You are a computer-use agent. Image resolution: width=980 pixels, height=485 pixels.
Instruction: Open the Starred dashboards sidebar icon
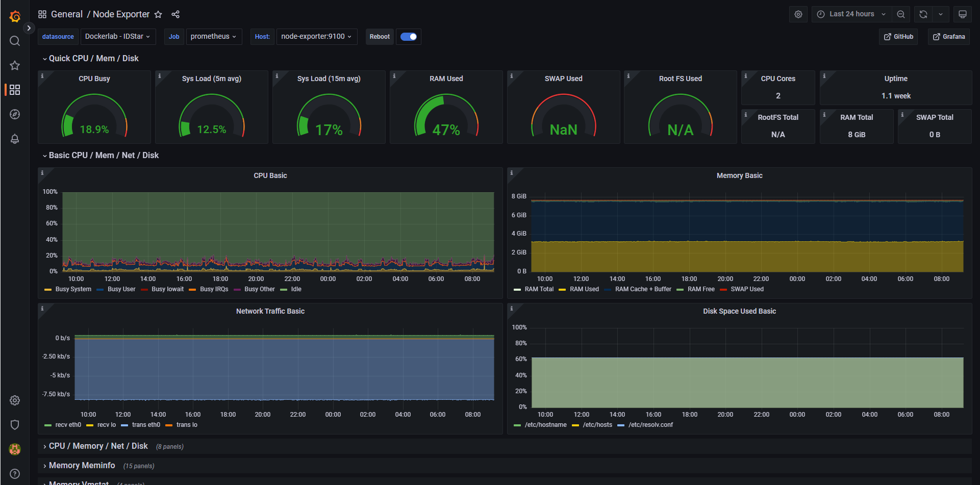click(x=15, y=65)
